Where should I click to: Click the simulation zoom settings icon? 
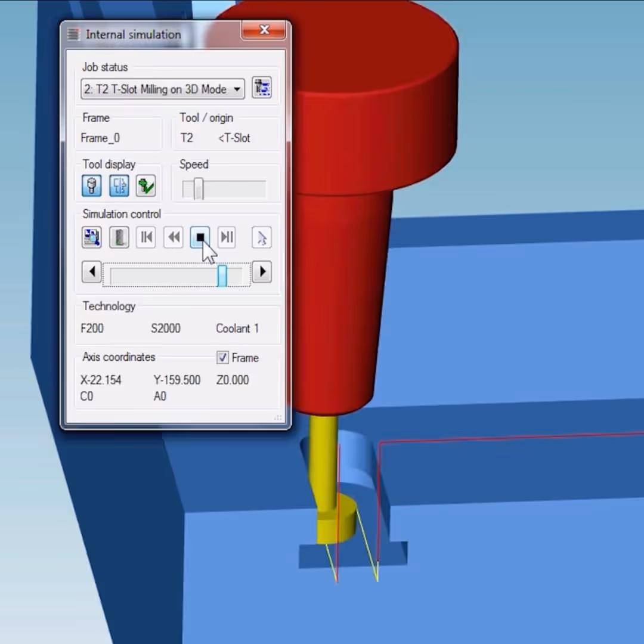click(92, 237)
